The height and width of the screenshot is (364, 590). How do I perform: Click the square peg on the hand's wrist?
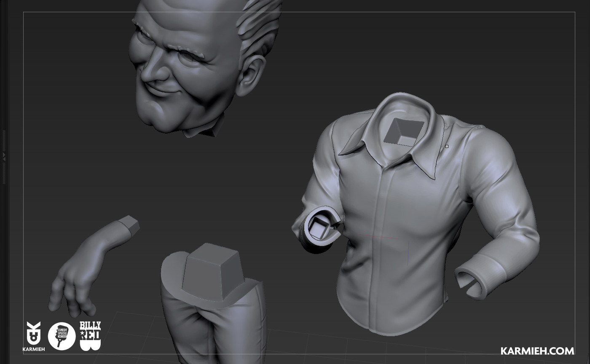(x=130, y=224)
